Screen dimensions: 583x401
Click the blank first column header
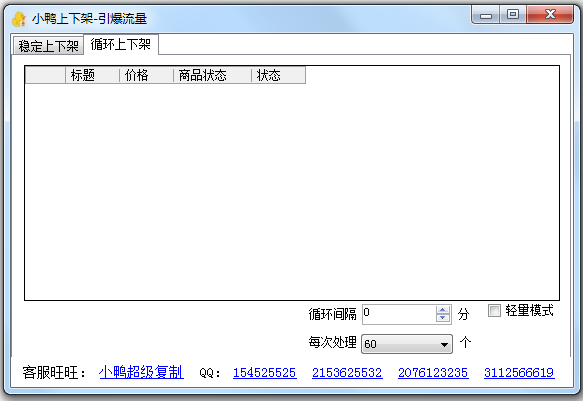click(x=45, y=75)
